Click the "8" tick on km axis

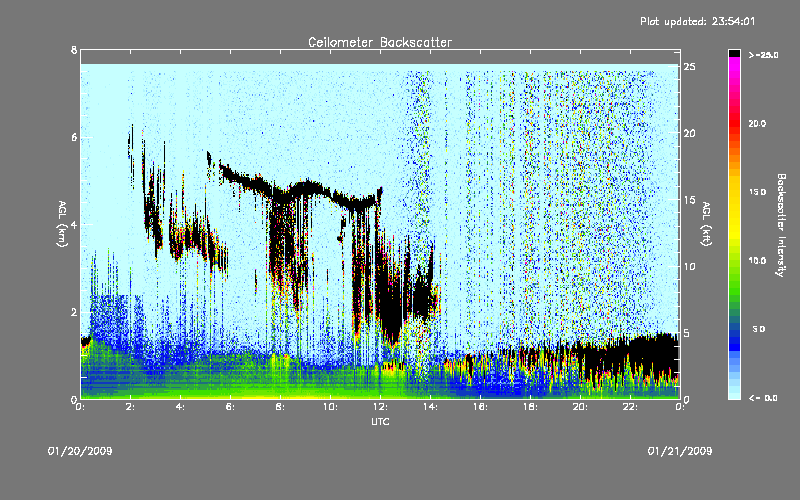(74, 50)
